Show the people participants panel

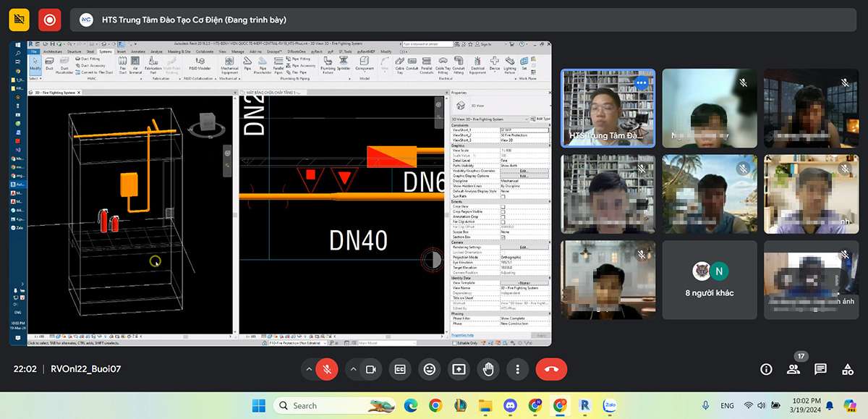[x=793, y=369]
